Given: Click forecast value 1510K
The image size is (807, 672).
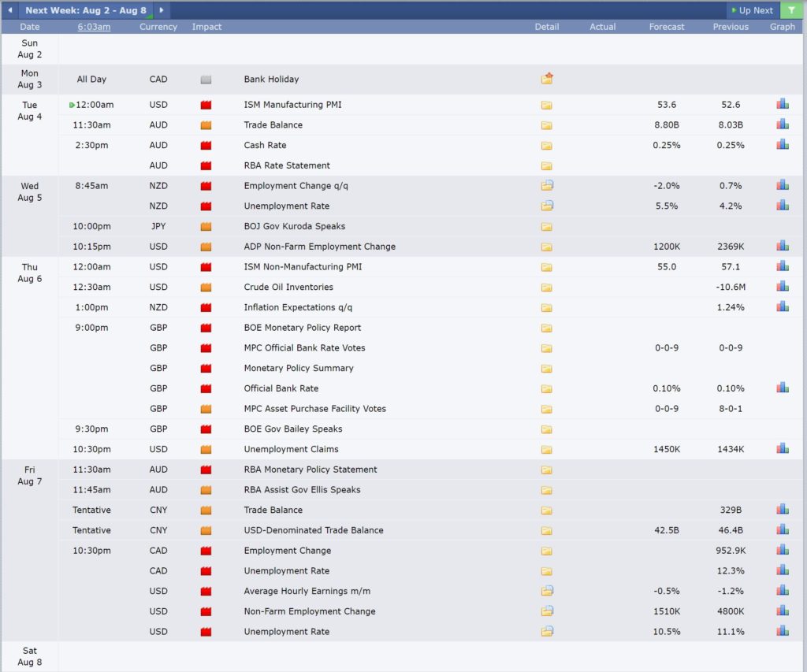Looking at the screenshot, I should point(667,611).
